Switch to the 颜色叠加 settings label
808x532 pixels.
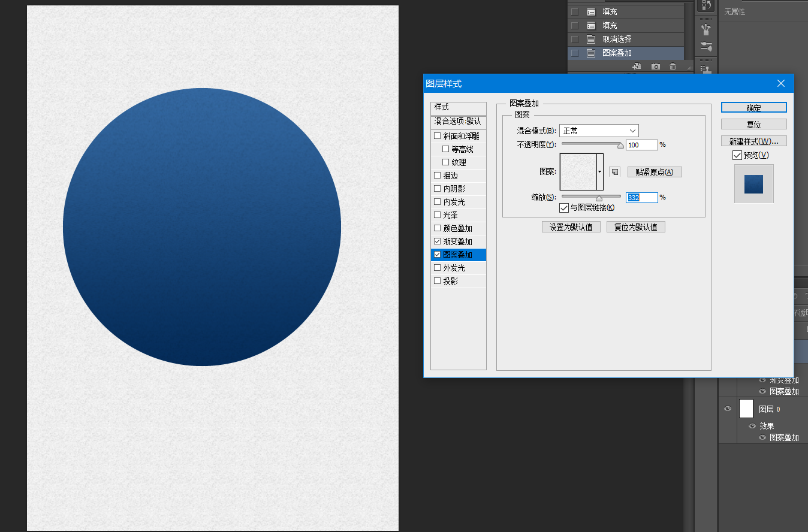click(x=457, y=228)
